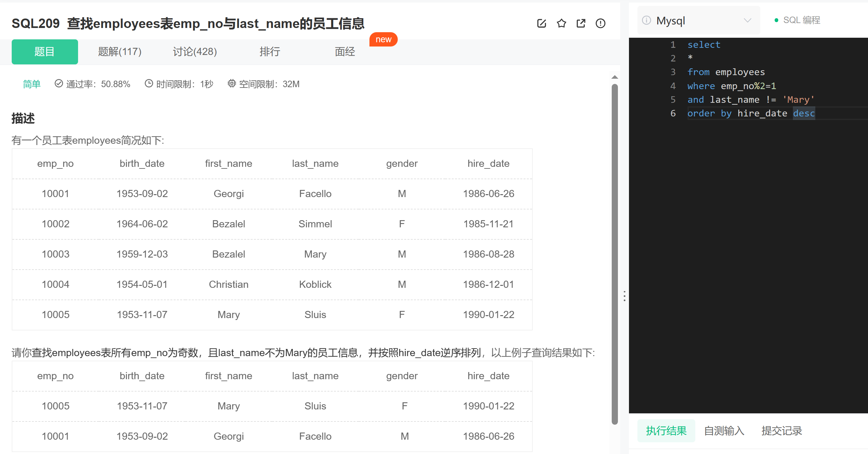Click the info icon beside Mysql
868x454 pixels.
tap(646, 20)
